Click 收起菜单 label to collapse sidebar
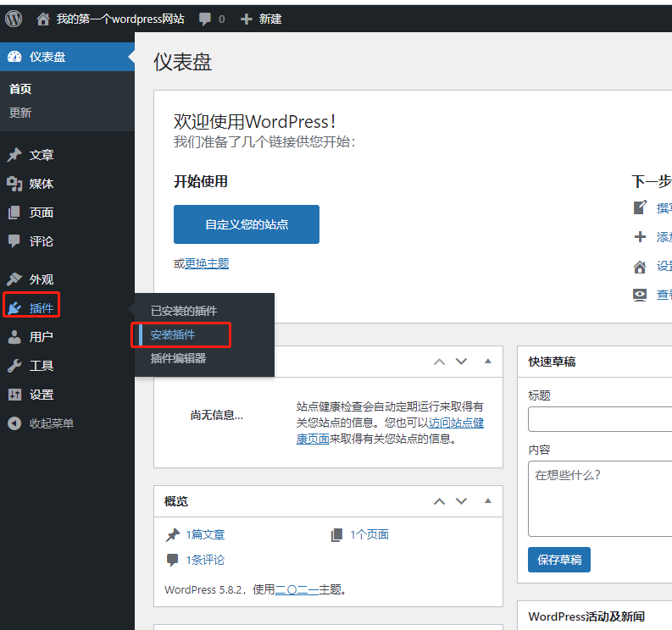Viewport: 672px width, 630px height. pos(52,423)
